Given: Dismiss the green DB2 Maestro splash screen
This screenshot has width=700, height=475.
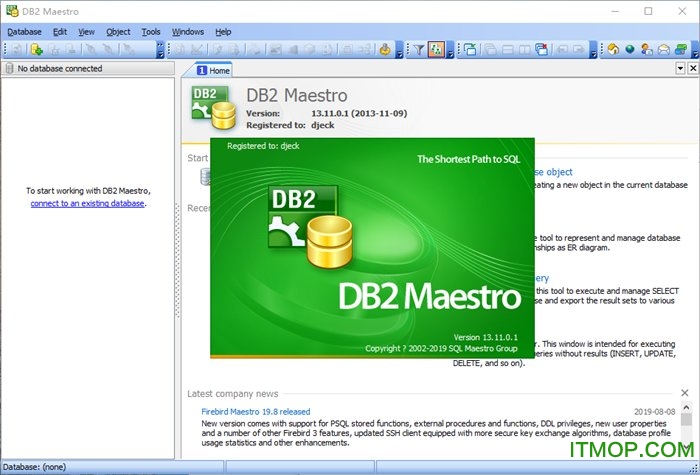Looking at the screenshot, I should click(x=372, y=248).
